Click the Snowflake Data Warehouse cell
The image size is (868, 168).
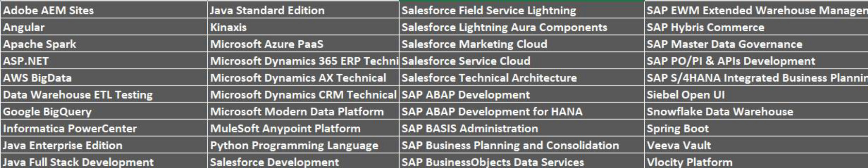pyautogui.click(x=756, y=111)
